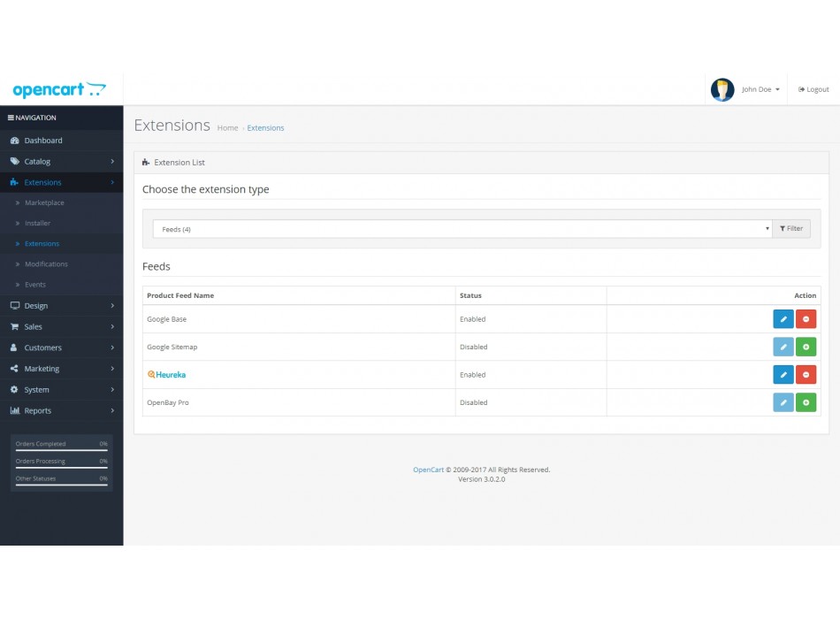Click the Enabled status for Heureka
Viewport: 840px width, 619px height.
click(472, 375)
